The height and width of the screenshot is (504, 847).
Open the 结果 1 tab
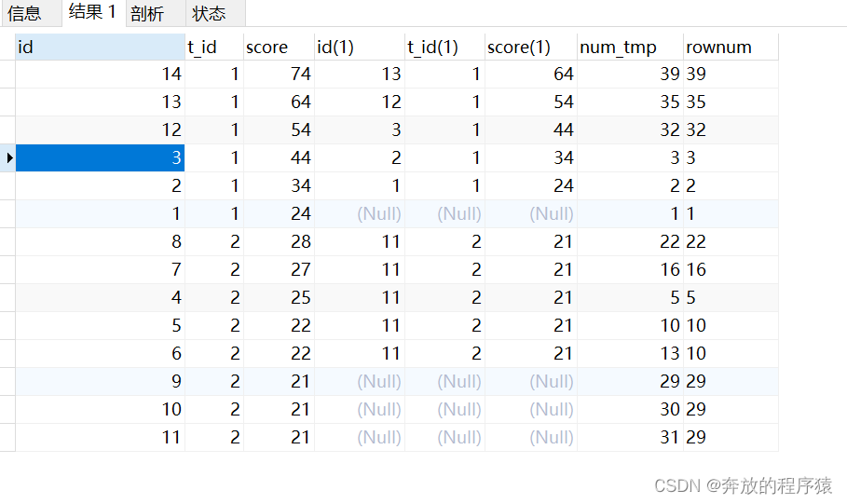pos(92,12)
